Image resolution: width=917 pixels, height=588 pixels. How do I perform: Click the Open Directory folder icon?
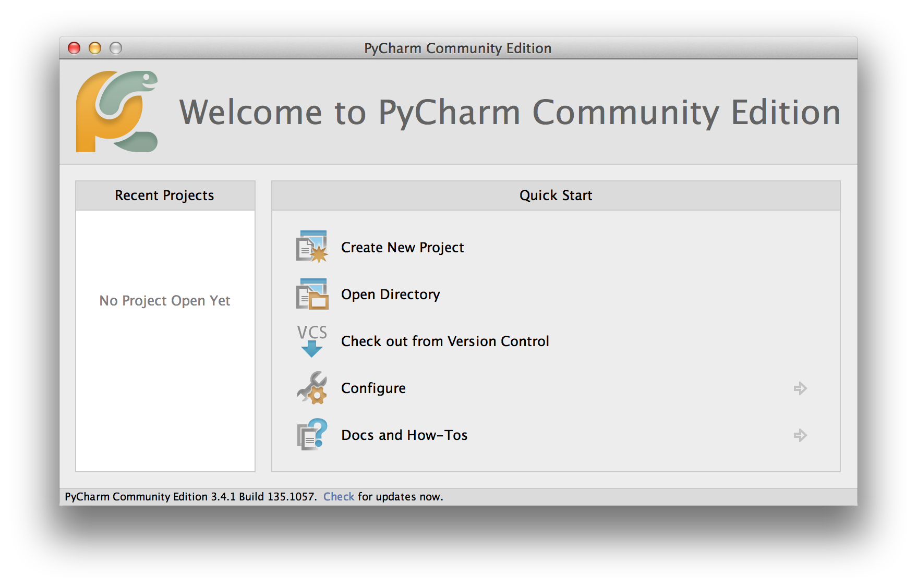(x=312, y=294)
